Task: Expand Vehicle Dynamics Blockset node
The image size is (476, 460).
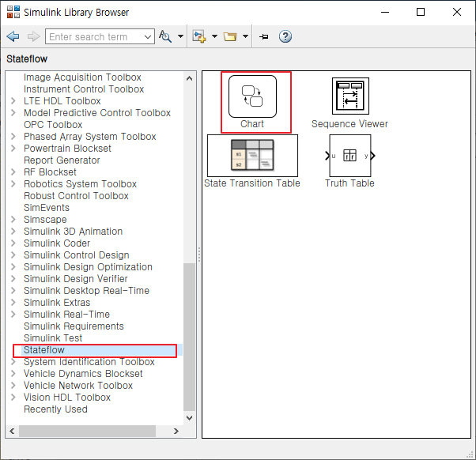Action: (13, 373)
